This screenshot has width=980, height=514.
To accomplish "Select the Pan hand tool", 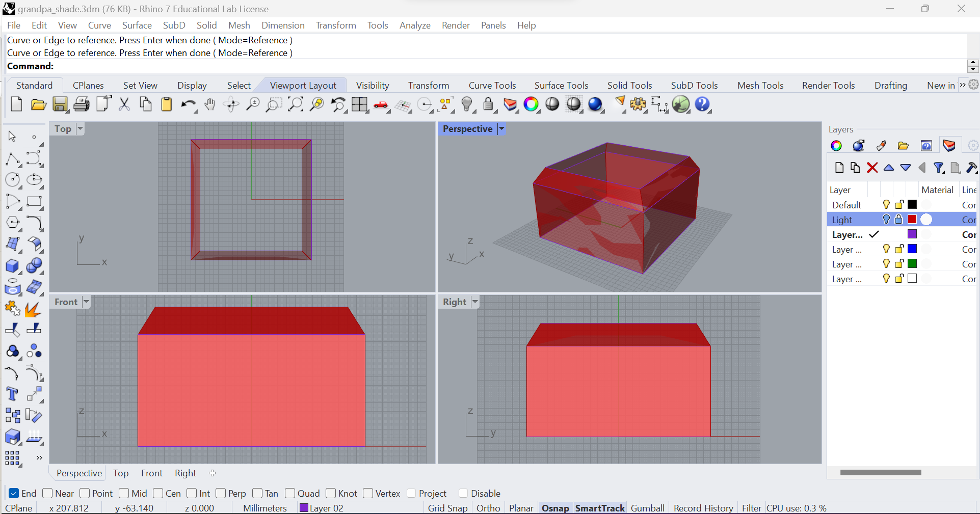I will [x=210, y=104].
